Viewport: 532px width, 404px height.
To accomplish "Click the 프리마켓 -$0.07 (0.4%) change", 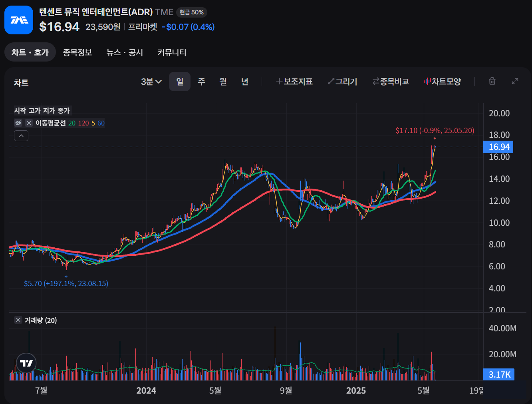I will [x=171, y=27].
